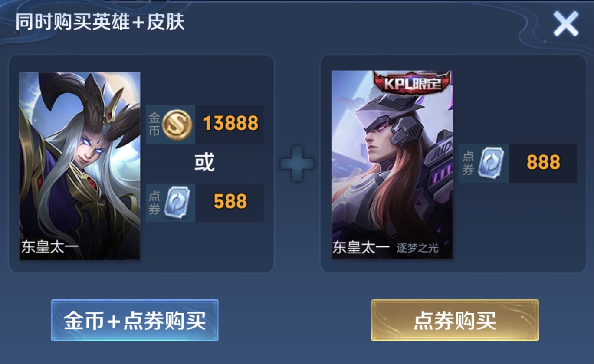Click the 888 skin voucher price
594x364 pixels.
point(543,163)
